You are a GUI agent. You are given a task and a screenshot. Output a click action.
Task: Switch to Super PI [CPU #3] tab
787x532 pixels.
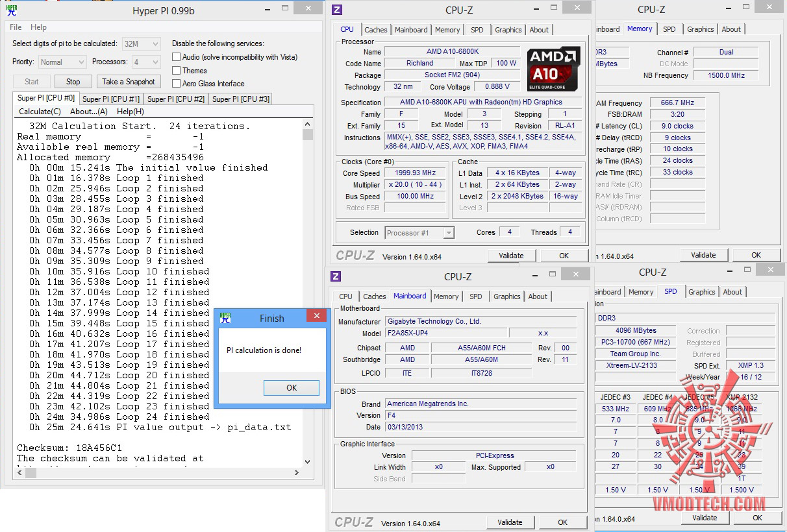coord(240,99)
